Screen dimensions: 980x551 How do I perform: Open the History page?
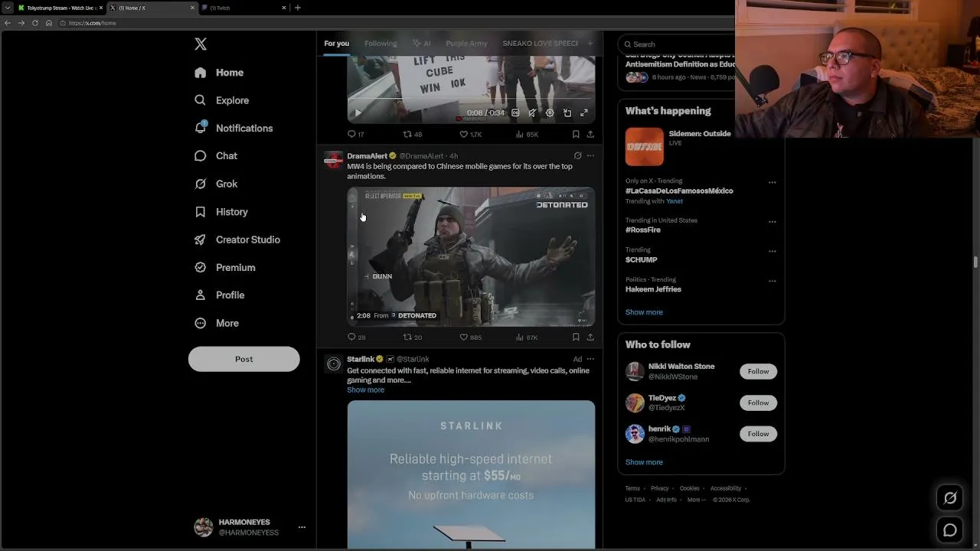tap(221, 212)
